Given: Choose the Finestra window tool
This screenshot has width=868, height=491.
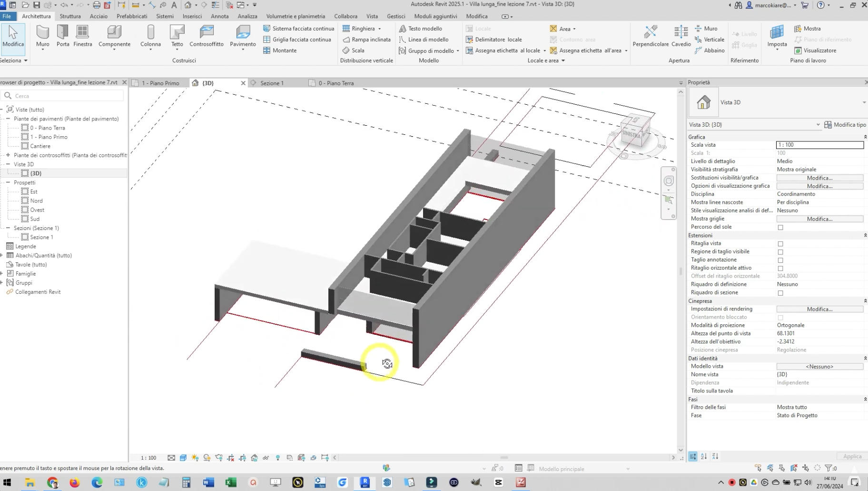Looking at the screenshot, I should pos(83,36).
